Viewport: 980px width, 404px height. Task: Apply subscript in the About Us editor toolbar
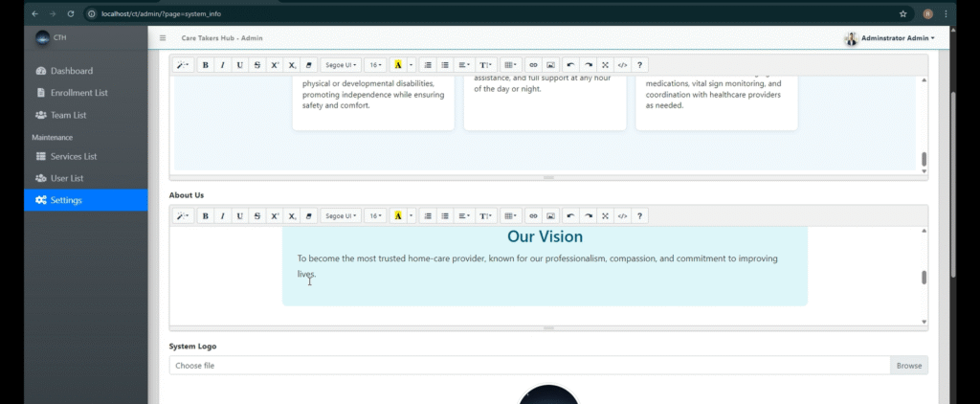pos(293,215)
